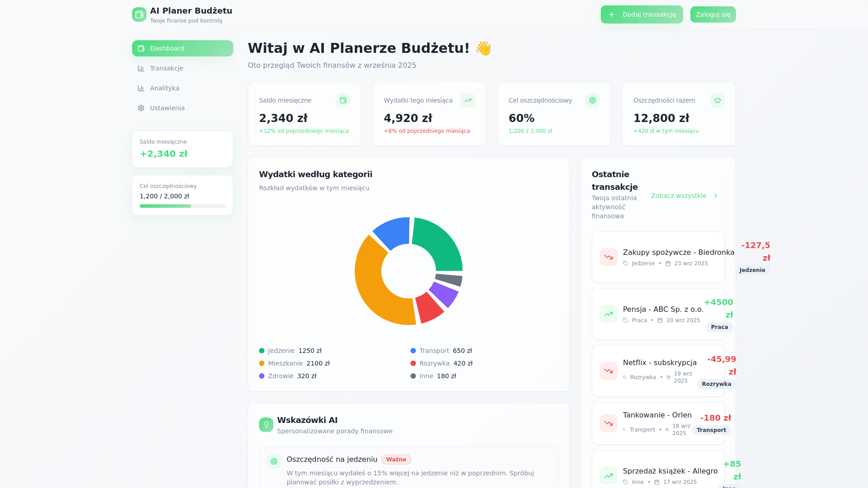Click the income icon beside Sprzedaż książek - Allegro
Viewport: 868px width, 488px height.
[x=609, y=476]
